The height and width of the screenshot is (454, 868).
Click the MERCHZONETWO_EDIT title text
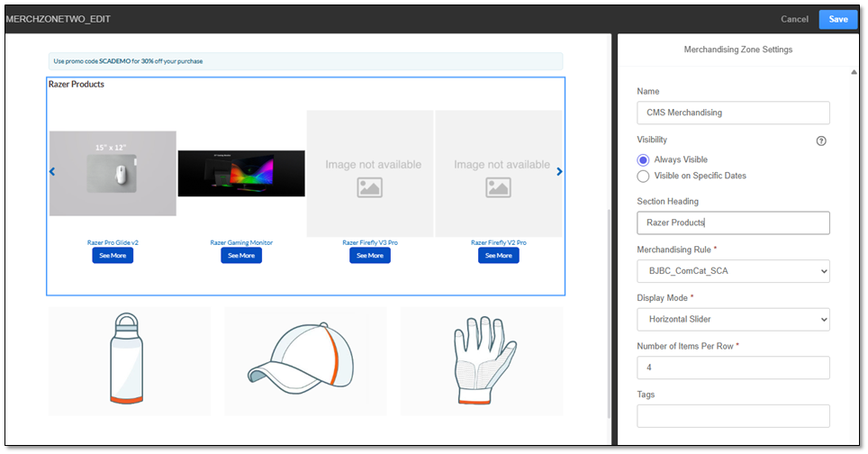click(x=59, y=19)
